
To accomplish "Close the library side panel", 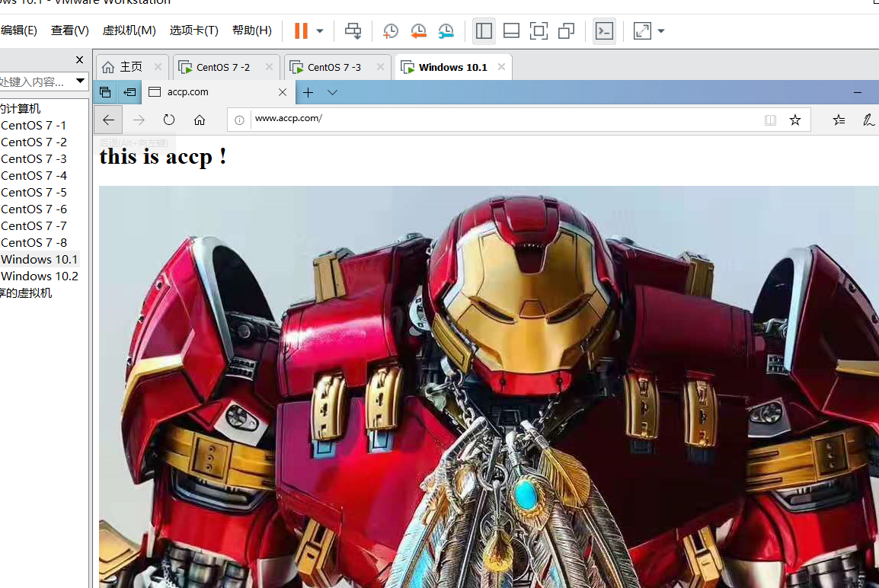I will pyautogui.click(x=80, y=59).
